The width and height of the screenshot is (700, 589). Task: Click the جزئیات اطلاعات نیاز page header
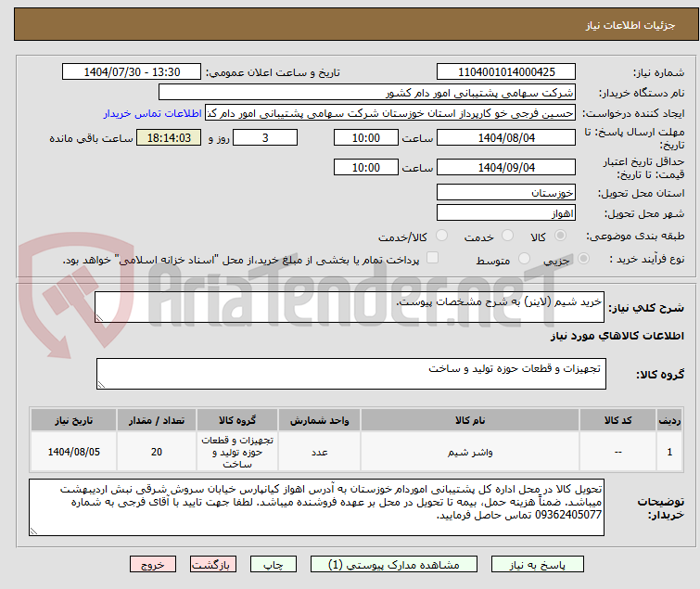pyautogui.click(x=630, y=25)
